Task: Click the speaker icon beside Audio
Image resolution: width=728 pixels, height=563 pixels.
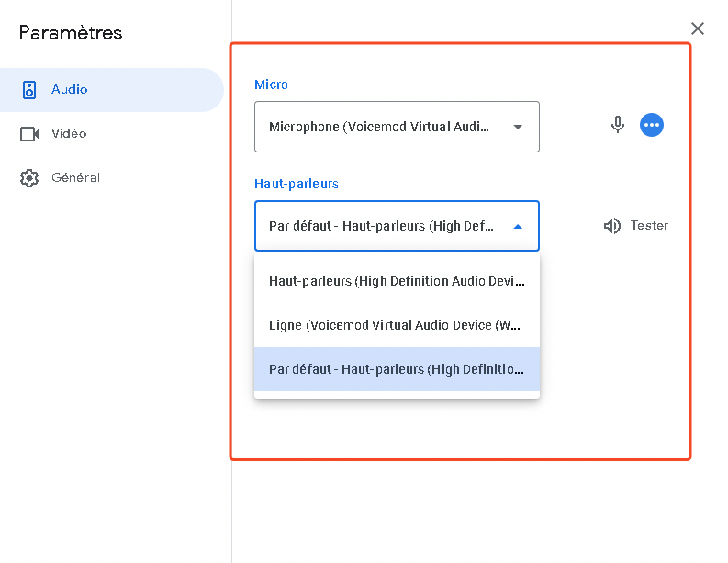Action: (x=29, y=90)
